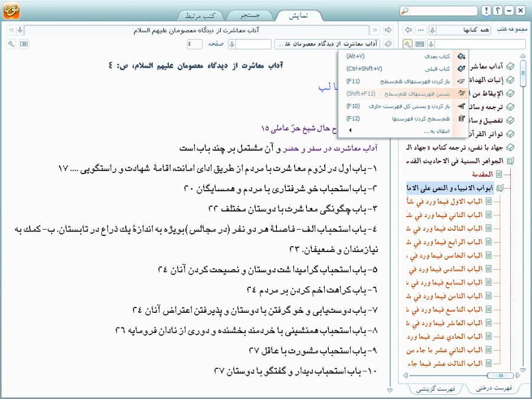The width and height of the screenshot is (532, 399).
Task: Select tree item الباب الثالث فيما ورد
Action: click(445, 228)
